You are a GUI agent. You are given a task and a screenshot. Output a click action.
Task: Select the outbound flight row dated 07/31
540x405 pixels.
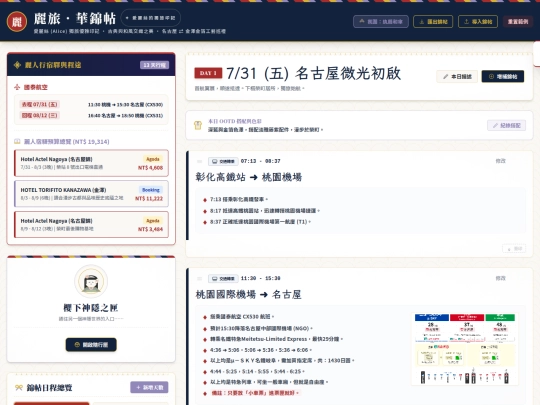[91, 104]
